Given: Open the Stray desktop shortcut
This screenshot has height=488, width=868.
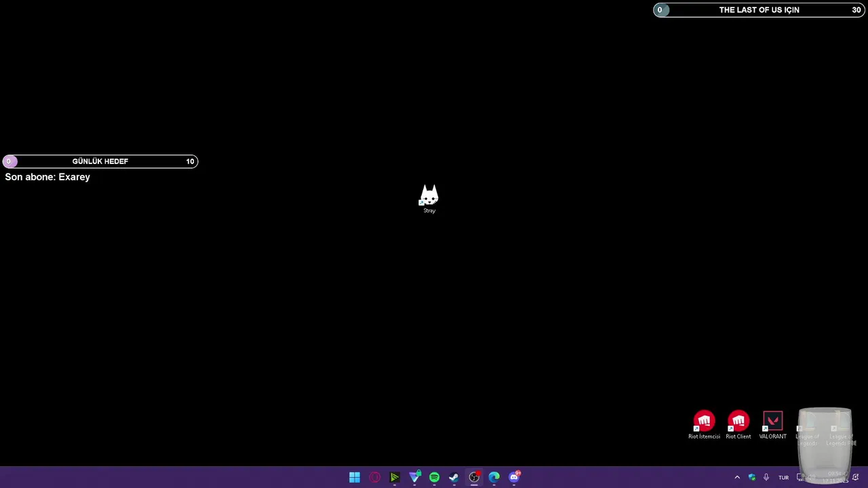Looking at the screenshot, I should point(429,199).
